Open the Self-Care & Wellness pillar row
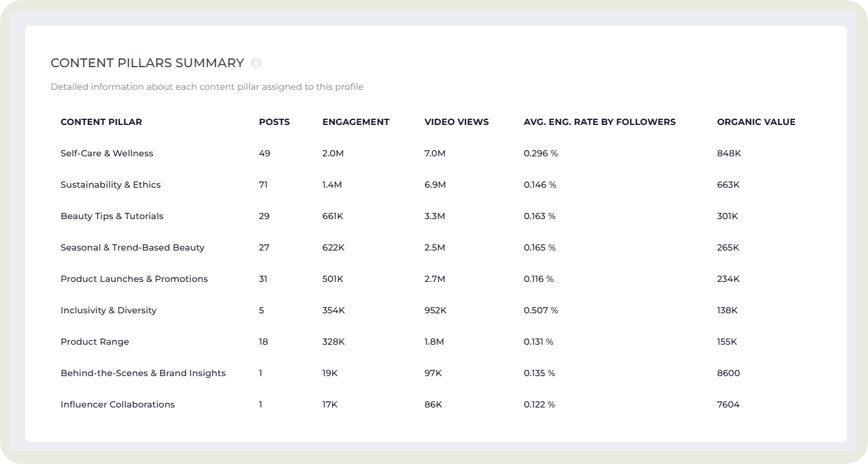 tap(106, 153)
